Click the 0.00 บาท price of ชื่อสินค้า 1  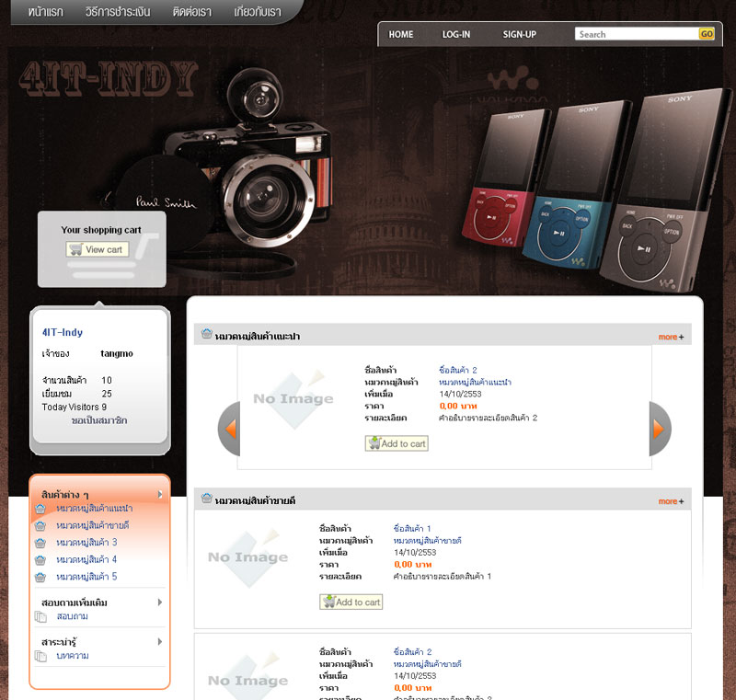pyautogui.click(x=412, y=565)
